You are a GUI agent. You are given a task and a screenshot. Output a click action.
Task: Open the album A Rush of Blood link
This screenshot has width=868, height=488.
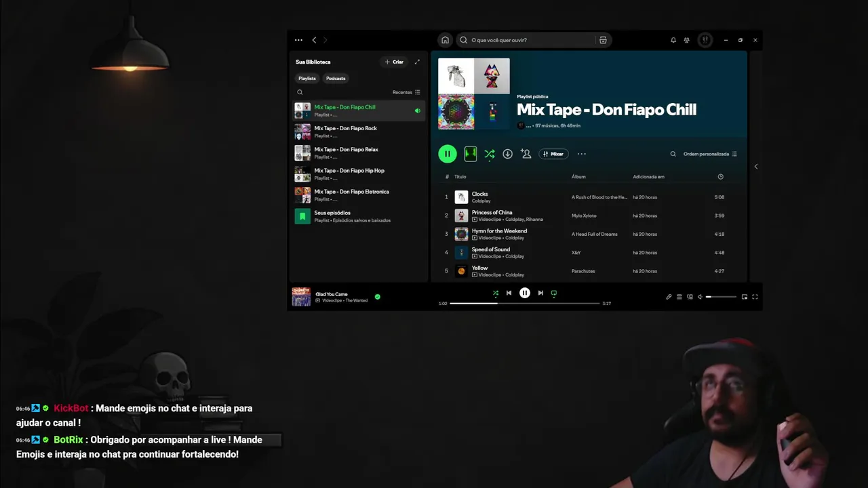click(x=599, y=197)
